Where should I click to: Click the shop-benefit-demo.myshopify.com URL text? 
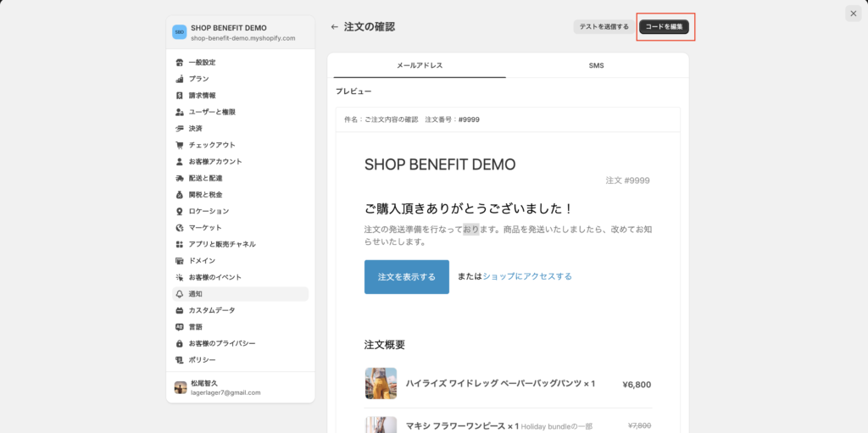[x=243, y=38]
